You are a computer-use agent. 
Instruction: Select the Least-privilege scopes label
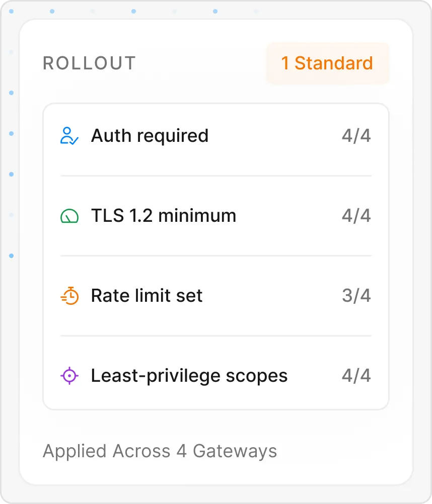click(189, 376)
